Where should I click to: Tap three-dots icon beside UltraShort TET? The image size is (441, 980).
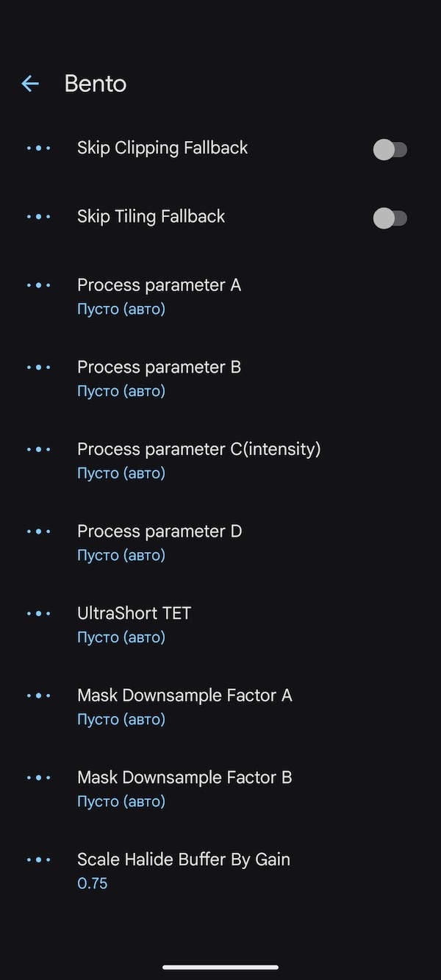click(39, 614)
